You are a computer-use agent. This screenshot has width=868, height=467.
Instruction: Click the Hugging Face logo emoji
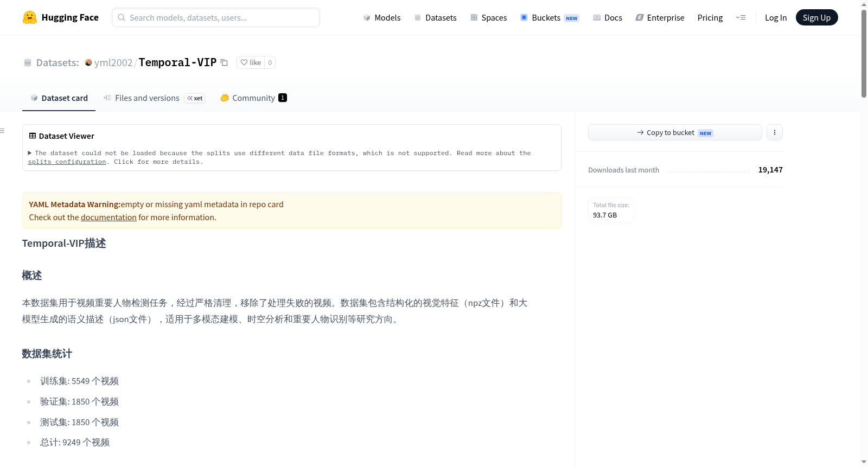(x=29, y=17)
